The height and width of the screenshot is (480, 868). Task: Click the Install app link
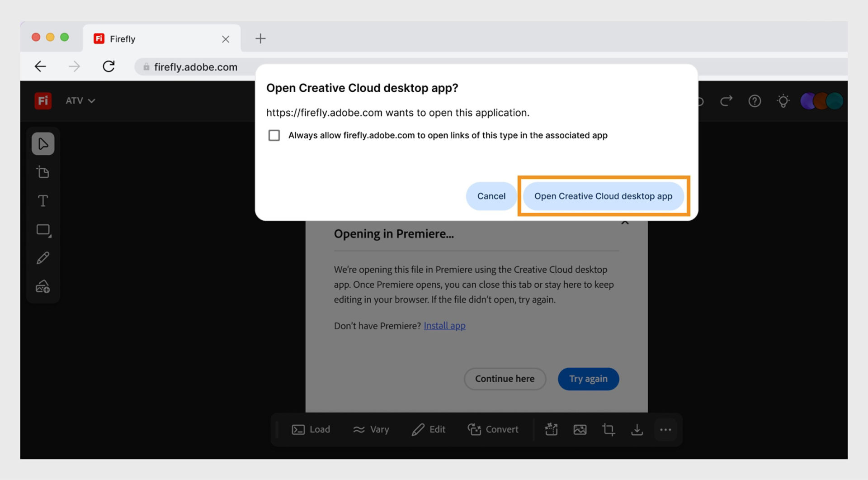click(x=444, y=325)
